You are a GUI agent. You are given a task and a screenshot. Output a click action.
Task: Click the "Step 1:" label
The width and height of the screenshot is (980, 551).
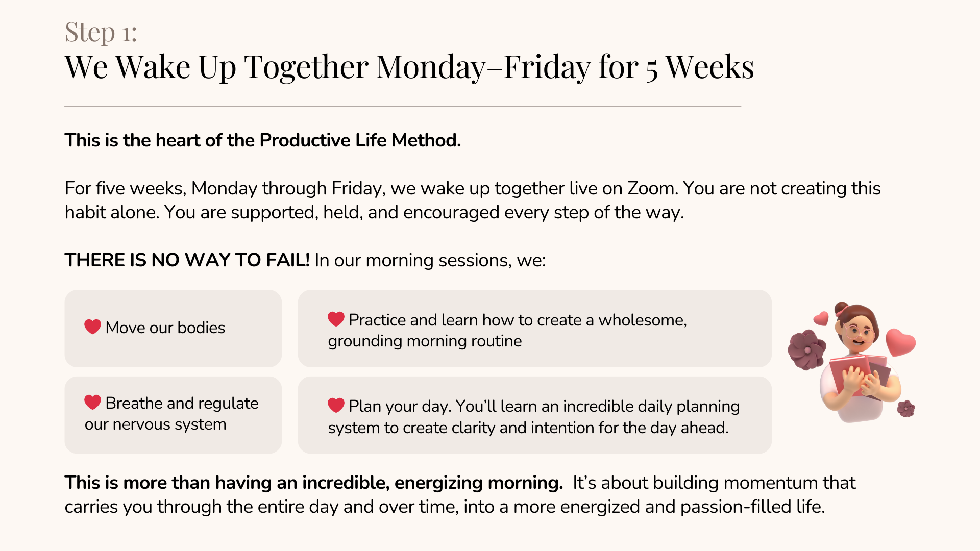coord(101,32)
